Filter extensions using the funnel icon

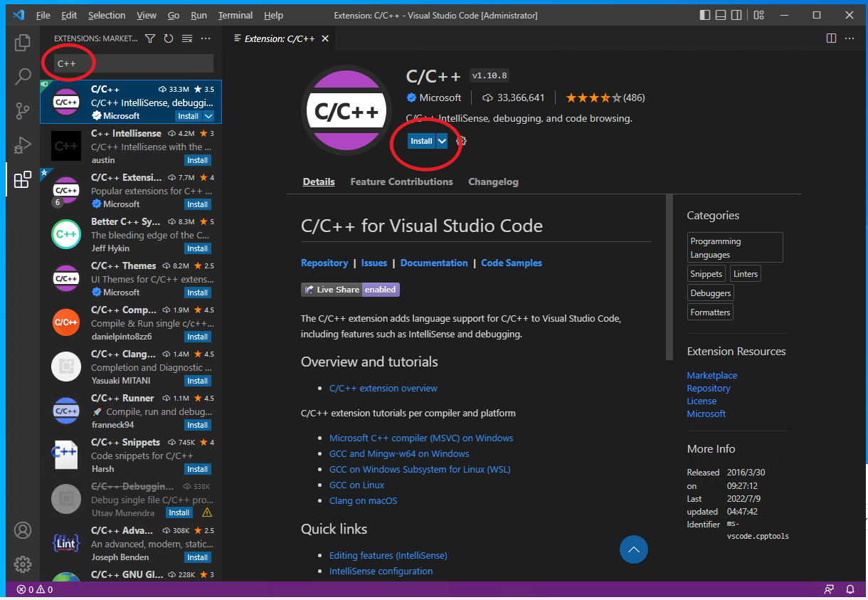coord(150,38)
